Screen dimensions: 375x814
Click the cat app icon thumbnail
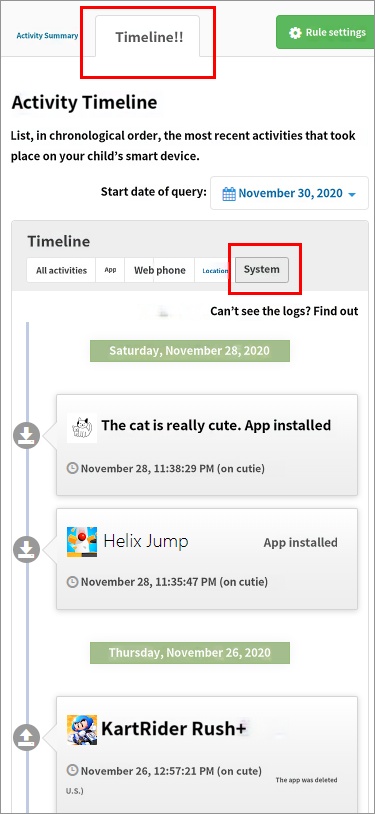(82, 428)
